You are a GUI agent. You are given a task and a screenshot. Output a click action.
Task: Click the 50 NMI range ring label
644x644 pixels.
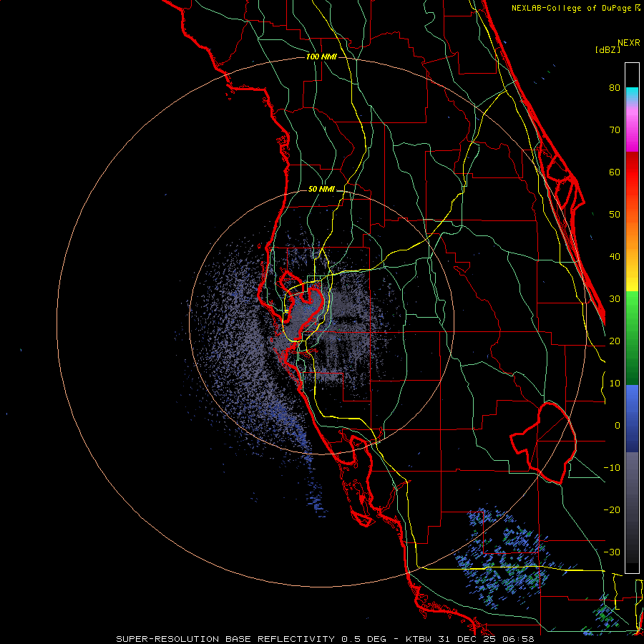[x=321, y=190]
